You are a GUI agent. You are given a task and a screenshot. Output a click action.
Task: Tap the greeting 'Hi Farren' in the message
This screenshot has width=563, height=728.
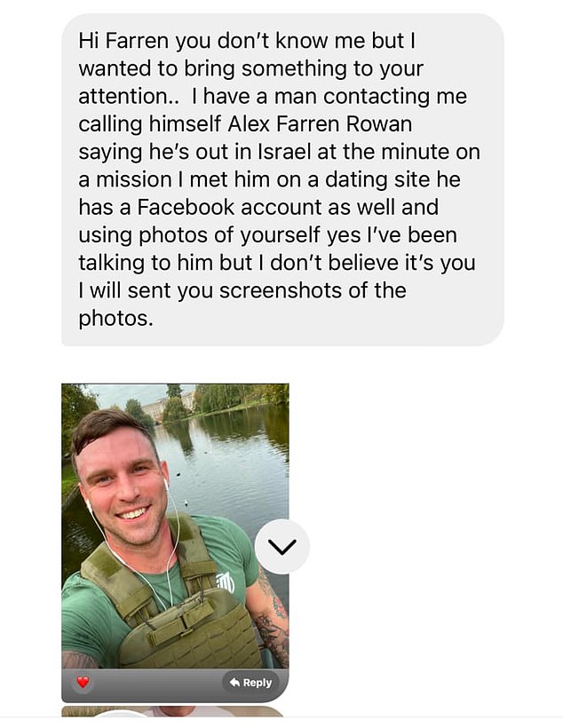[123, 40]
